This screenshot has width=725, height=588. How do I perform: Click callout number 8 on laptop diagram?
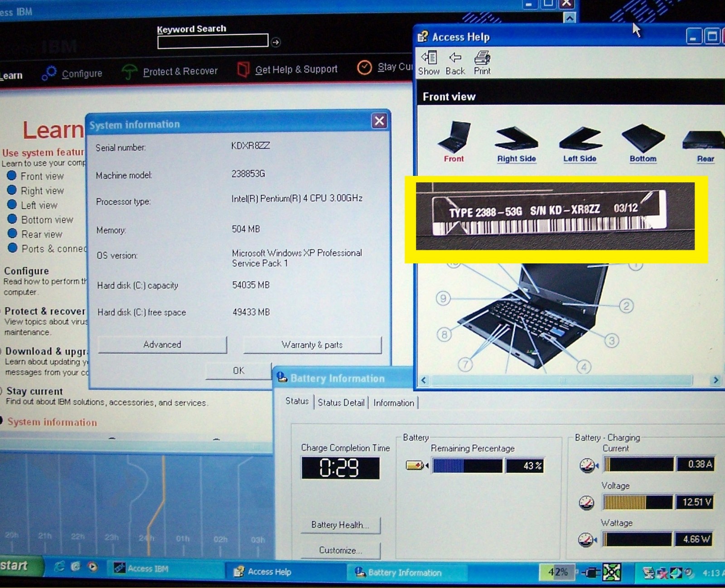click(444, 335)
